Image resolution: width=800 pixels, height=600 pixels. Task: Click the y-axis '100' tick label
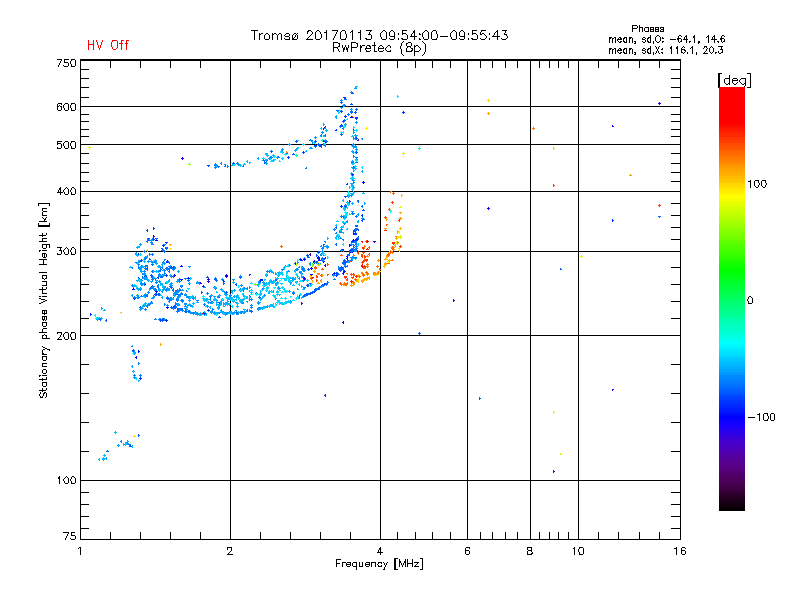pos(66,481)
